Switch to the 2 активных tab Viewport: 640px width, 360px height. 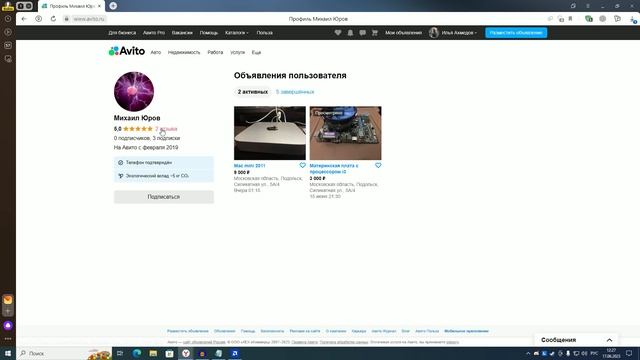253,92
